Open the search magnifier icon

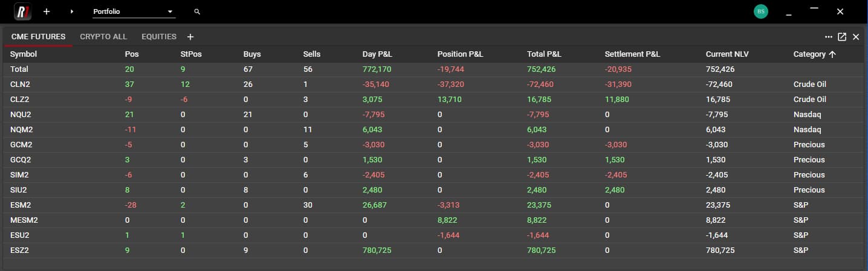pos(197,11)
